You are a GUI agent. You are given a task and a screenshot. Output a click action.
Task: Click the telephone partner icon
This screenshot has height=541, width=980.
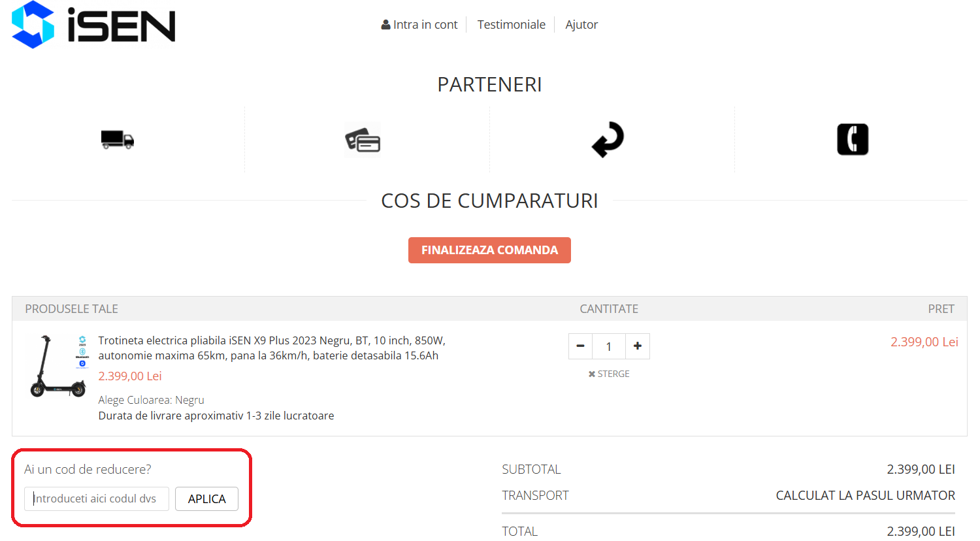[853, 139]
